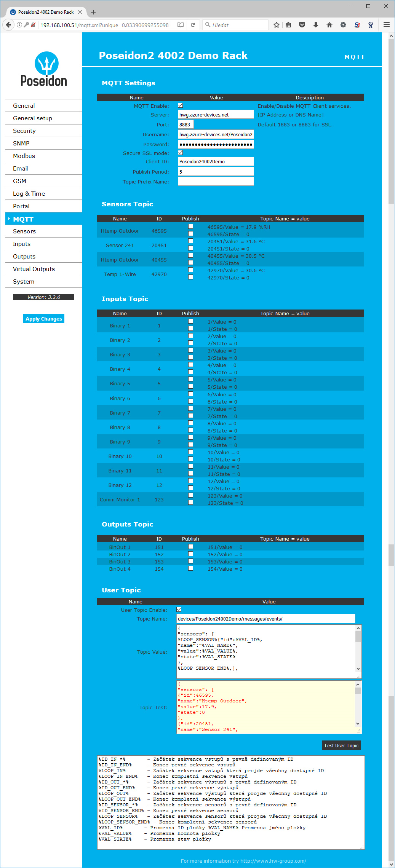Viewport: 395px width, 868px height.
Task: Open the System page
Action: pos(43,281)
